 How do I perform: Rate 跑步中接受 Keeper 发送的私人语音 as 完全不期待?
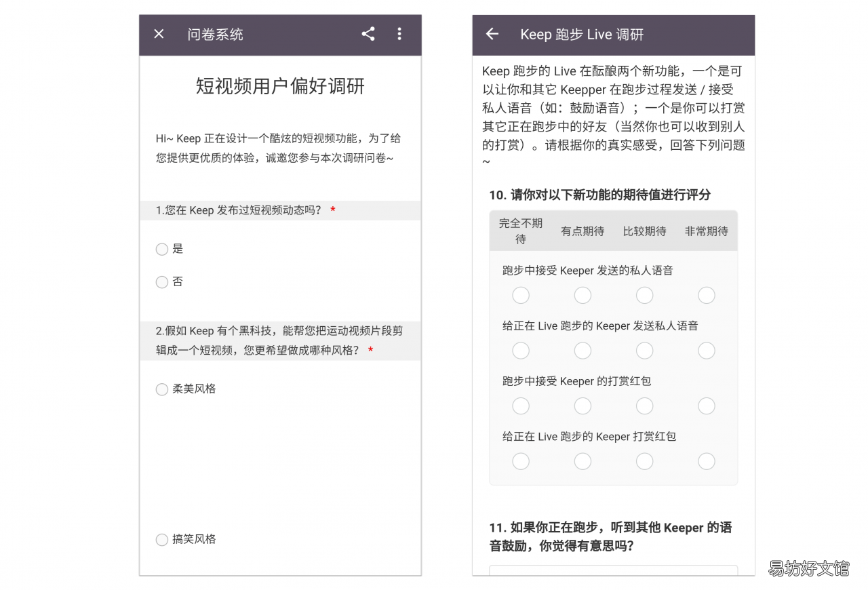521,295
